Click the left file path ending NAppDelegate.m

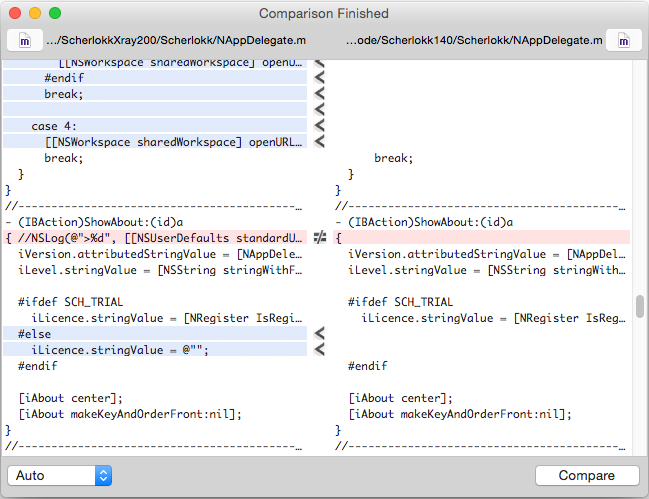pyautogui.click(x=174, y=41)
